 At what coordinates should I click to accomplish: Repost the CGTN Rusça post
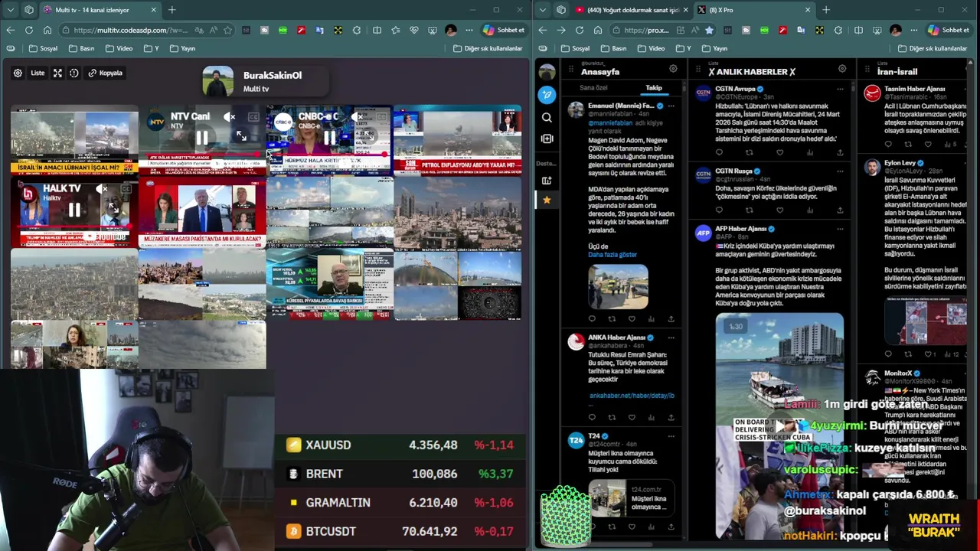[x=750, y=210]
